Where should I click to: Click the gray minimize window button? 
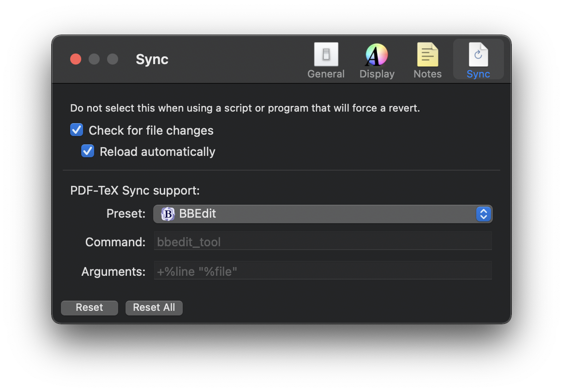[94, 59]
